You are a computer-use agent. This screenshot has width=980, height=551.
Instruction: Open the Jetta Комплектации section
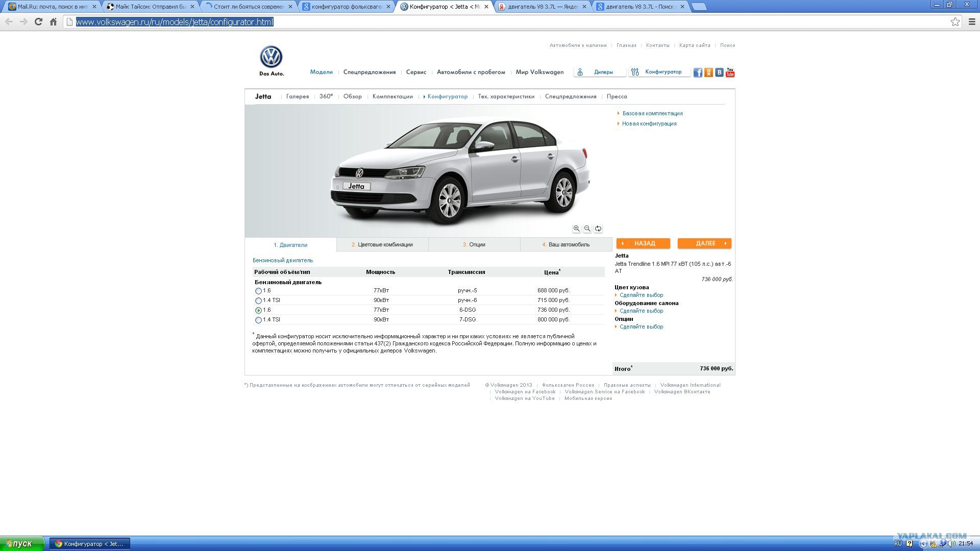[x=393, y=96]
